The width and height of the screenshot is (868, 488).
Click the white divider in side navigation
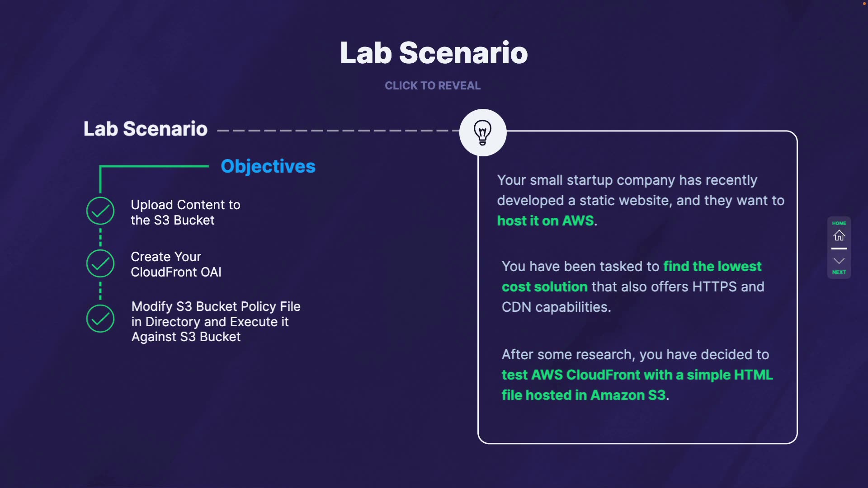(839, 249)
